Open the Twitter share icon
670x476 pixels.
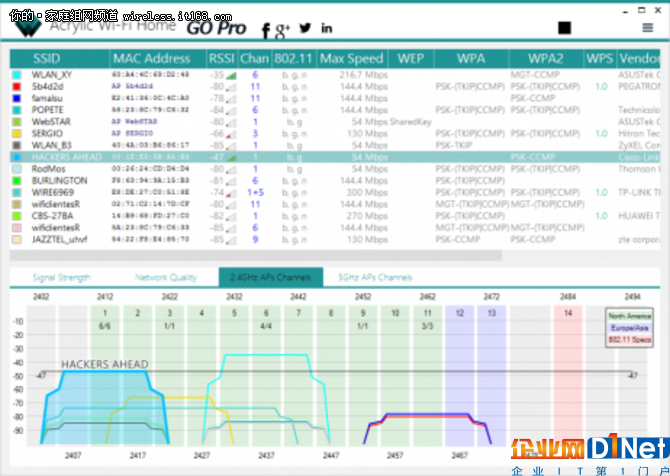click(x=305, y=28)
